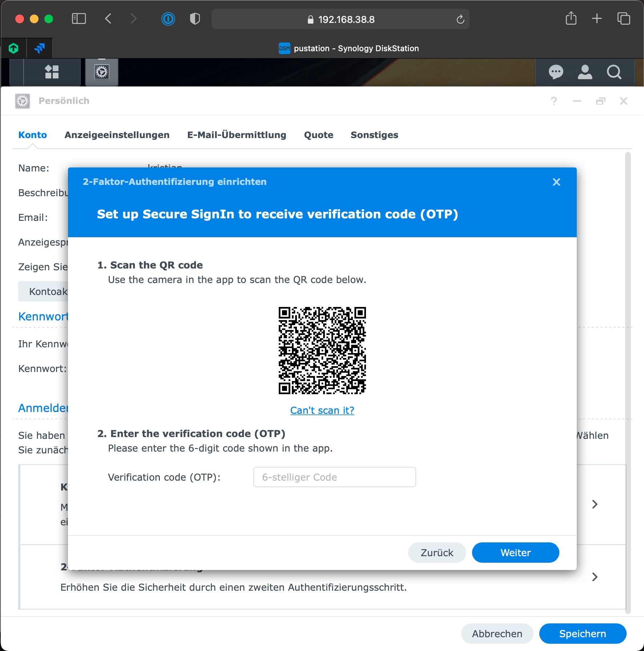
Task: Click the Safari share icon
Action: click(571, 19)
